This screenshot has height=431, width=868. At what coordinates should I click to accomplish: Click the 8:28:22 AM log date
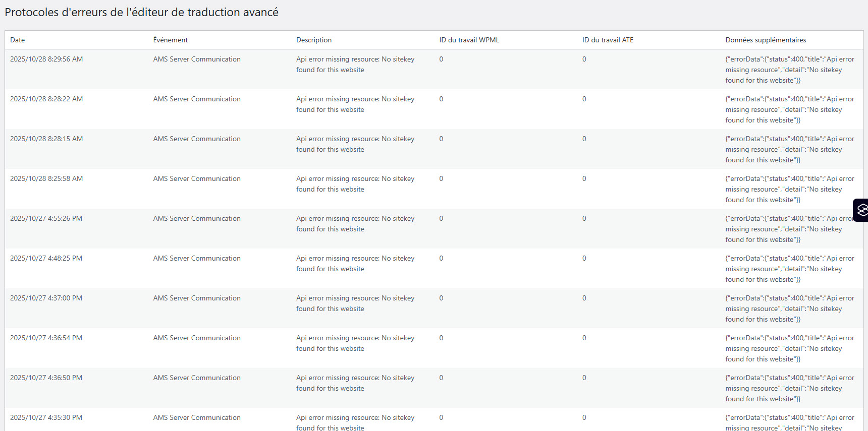[46, 99]
